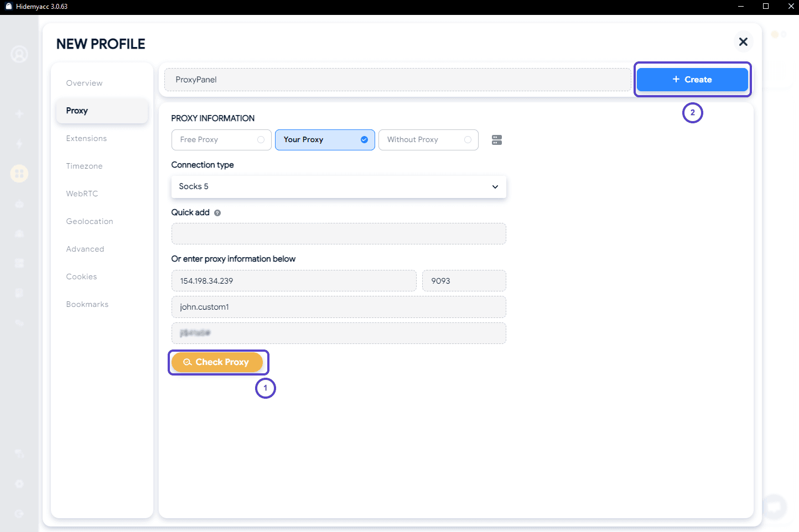Screen dimensions: 799x532
Task: Close the New Profile dialog
Action: [743, 42]
